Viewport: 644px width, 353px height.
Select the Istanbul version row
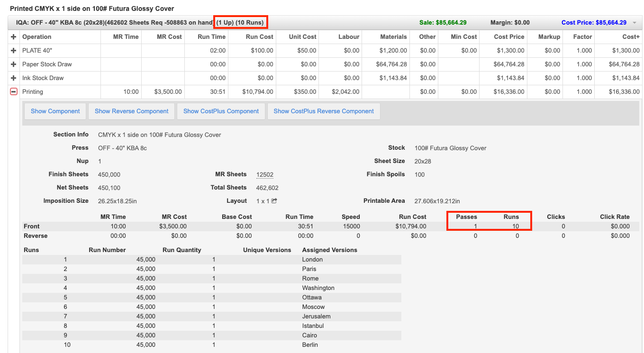[212, 326]
